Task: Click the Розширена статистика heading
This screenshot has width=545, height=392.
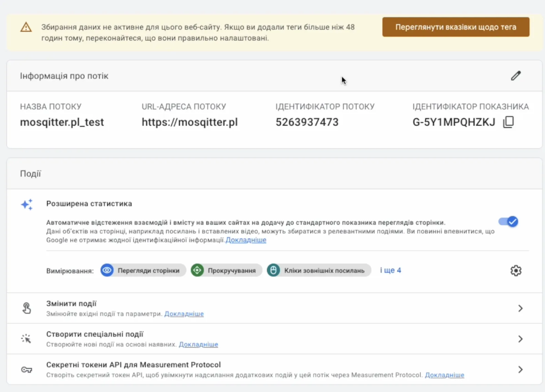Action: [x=89, y=203]
